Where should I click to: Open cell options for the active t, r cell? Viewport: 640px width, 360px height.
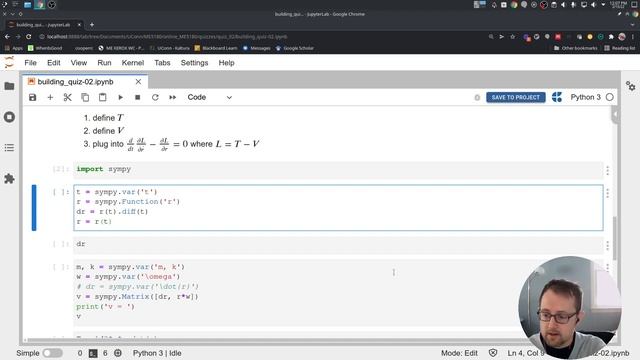click(x=607, y=193)
